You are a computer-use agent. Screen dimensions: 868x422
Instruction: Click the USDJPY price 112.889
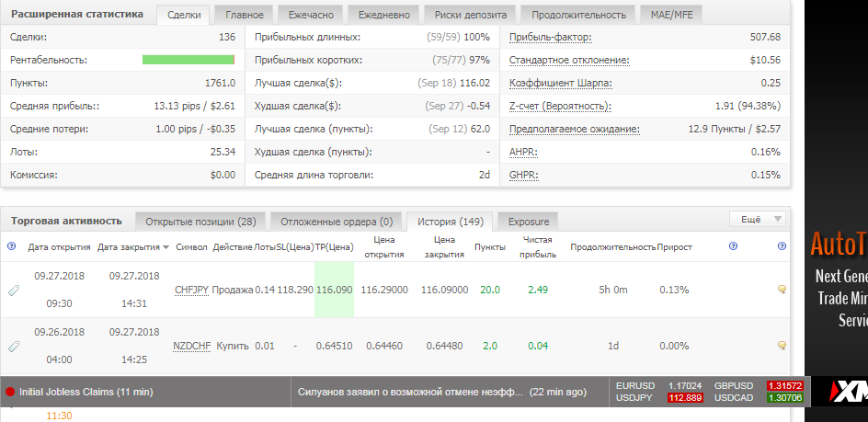coord(685,397)
